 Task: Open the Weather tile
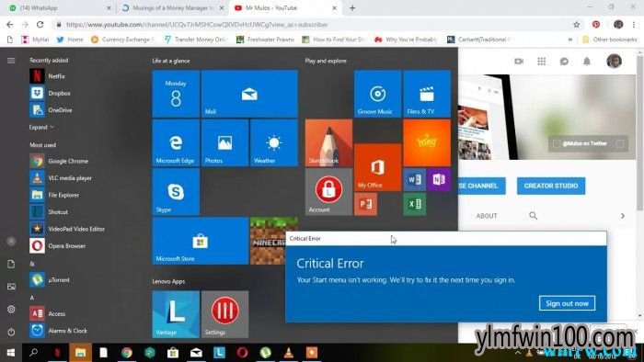[x=274, y=143]
